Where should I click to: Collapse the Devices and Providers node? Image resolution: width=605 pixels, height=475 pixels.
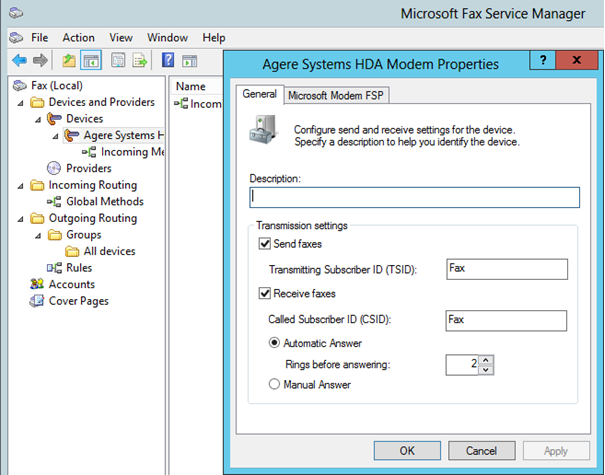click(22, 102)
